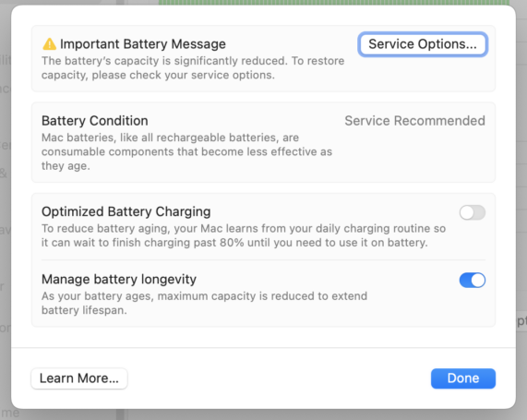Click the dimmed window area below dialog

(264, 415)
